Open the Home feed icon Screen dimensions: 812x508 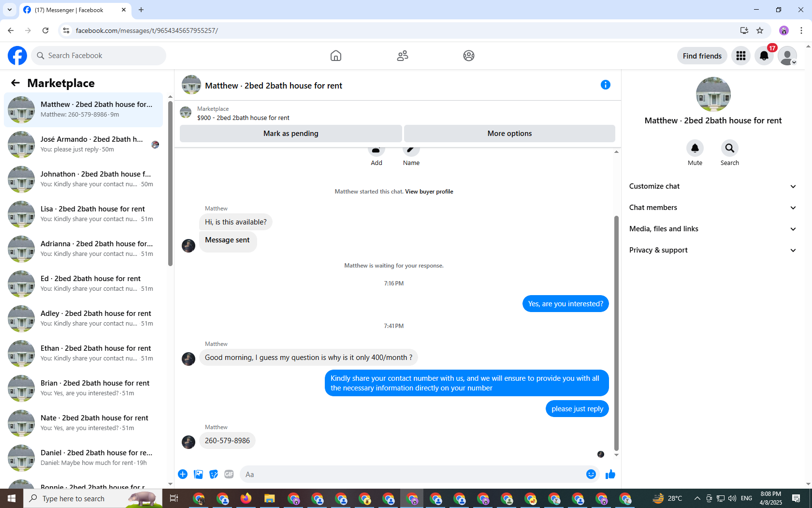click(x=336, y=56)
